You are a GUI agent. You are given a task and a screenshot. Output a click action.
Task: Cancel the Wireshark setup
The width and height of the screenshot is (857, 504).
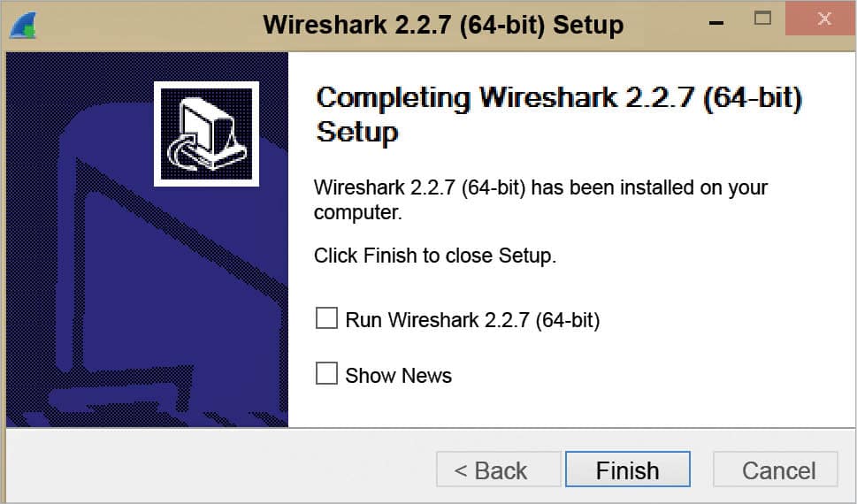tap(775, 470)
